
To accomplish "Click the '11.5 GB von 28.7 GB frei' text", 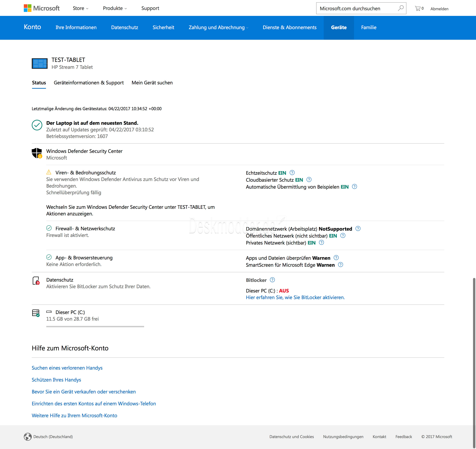I will click(72, 319).
